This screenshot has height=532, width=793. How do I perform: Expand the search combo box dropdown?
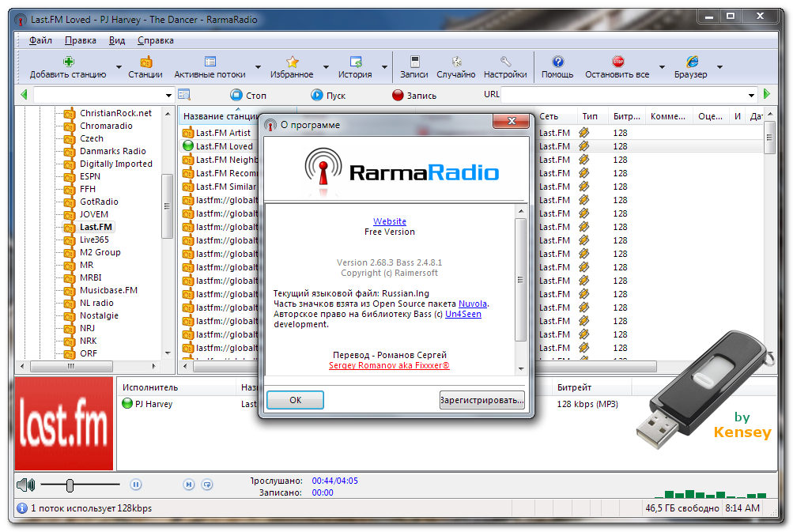(x=168, y=95)
